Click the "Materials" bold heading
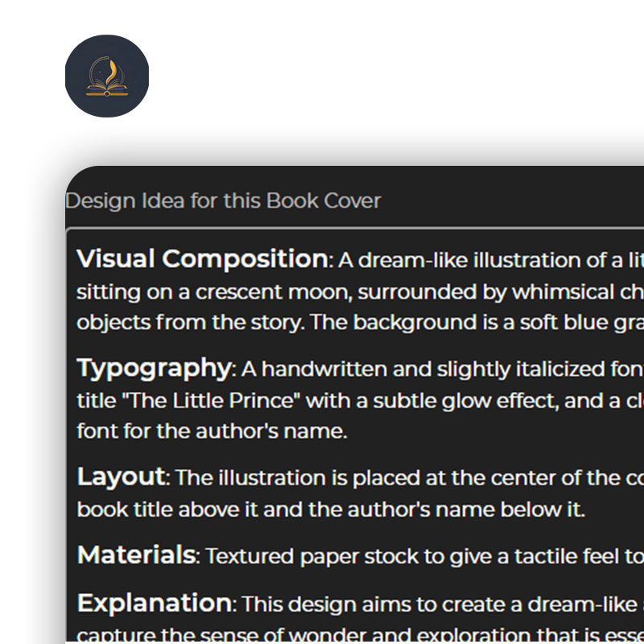Screen dimensions: 644x644 [x=136, y=555]
